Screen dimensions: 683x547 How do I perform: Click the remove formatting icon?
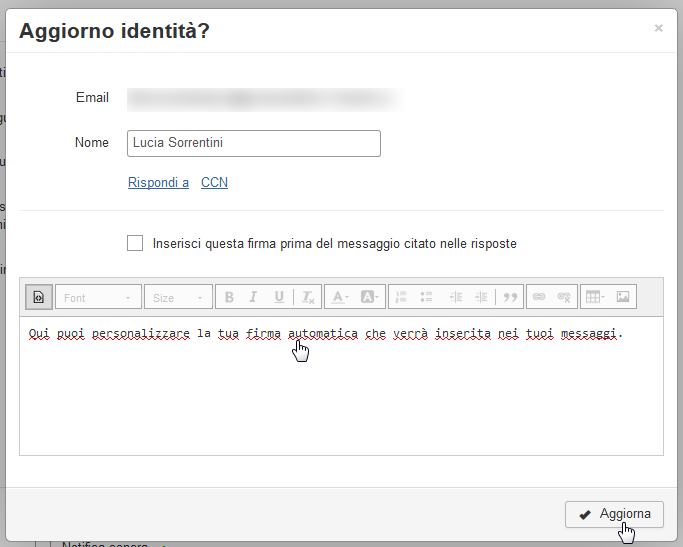tap(308, 297)
